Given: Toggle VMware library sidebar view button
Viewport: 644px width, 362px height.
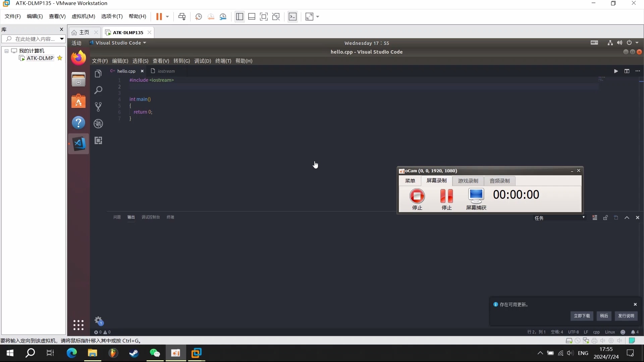Looking at the screenshot, I should click(239, 17).
